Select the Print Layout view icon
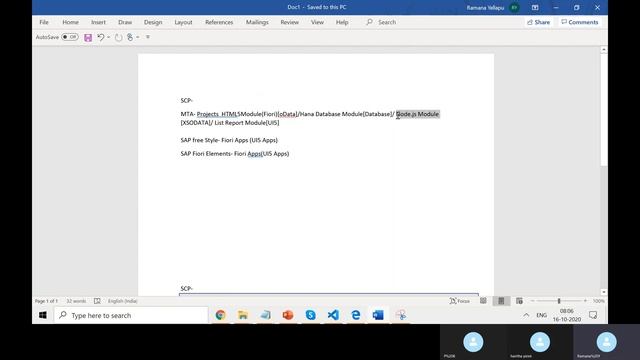 click(x=501, y=301)
